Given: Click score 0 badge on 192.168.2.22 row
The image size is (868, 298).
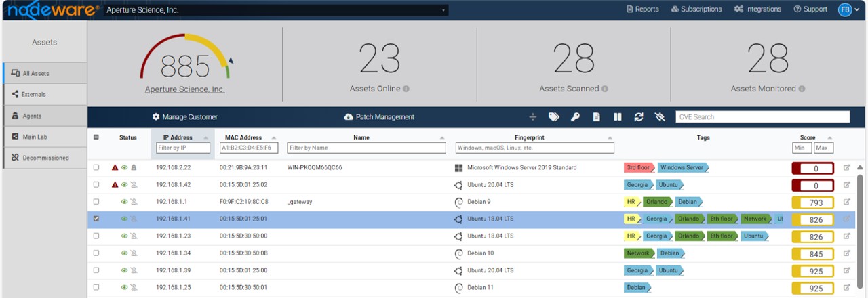Looking at the screenshot, I should click(x=813, y=168).
